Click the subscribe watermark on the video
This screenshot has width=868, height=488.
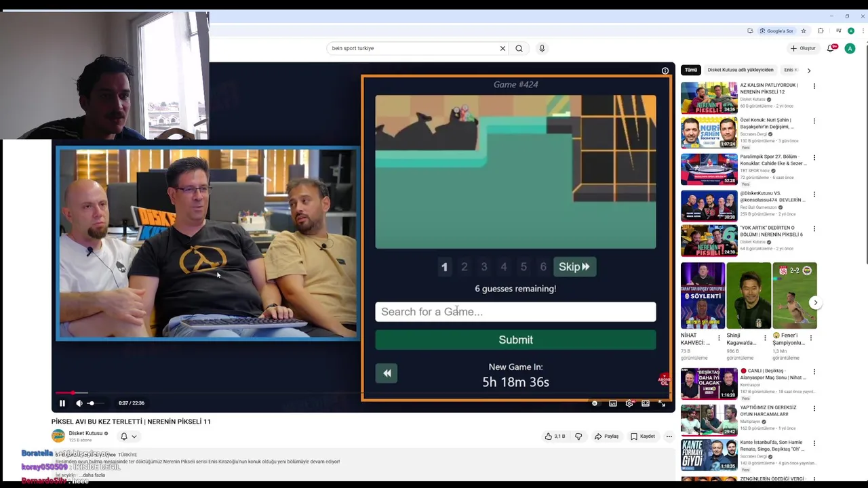[664, 380]
